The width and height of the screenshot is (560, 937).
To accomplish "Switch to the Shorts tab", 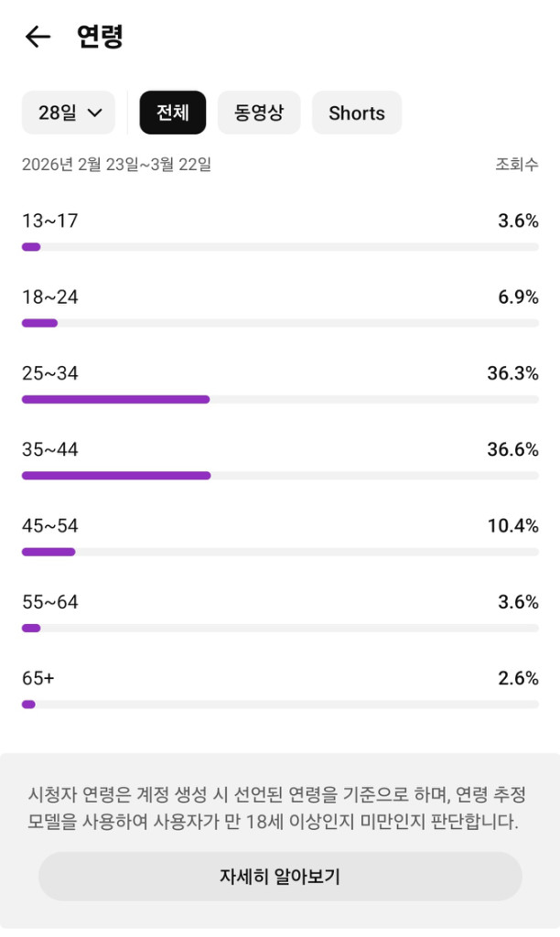I will 357,113.
